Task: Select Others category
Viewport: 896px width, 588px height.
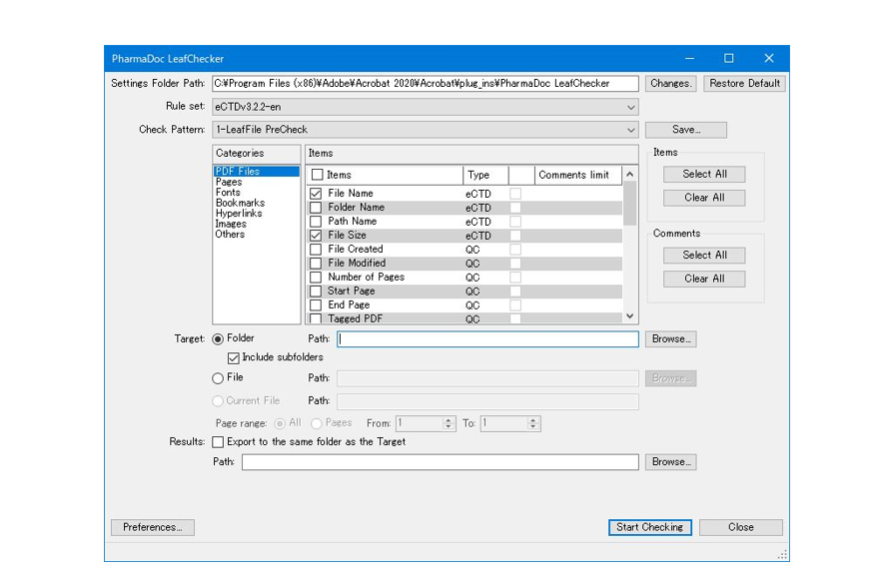Action: tap(230, 234)
